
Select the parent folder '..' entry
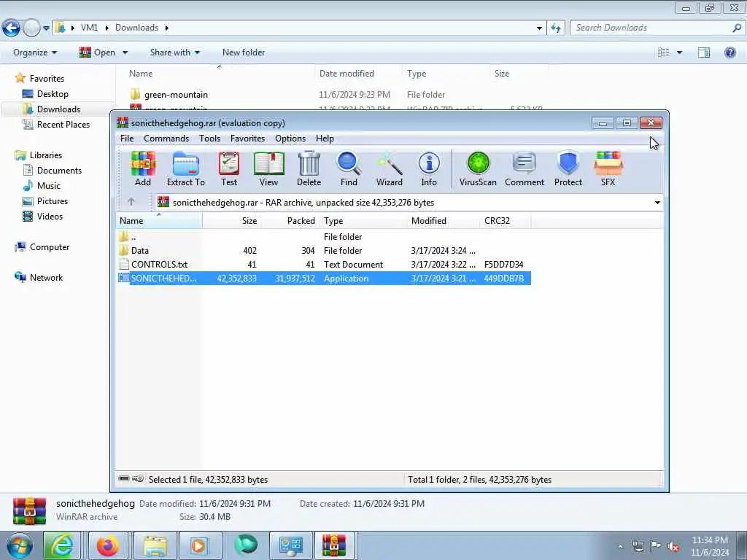pos(324,237)
